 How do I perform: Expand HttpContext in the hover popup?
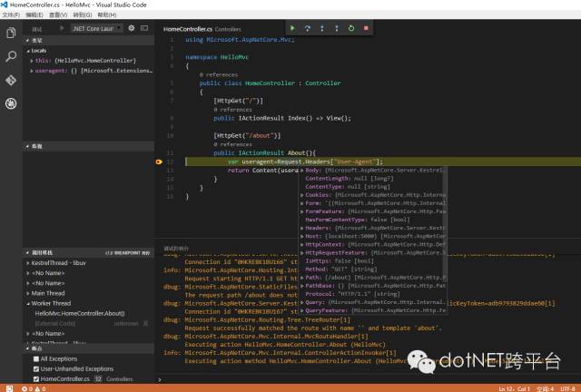tap(302, 244)
